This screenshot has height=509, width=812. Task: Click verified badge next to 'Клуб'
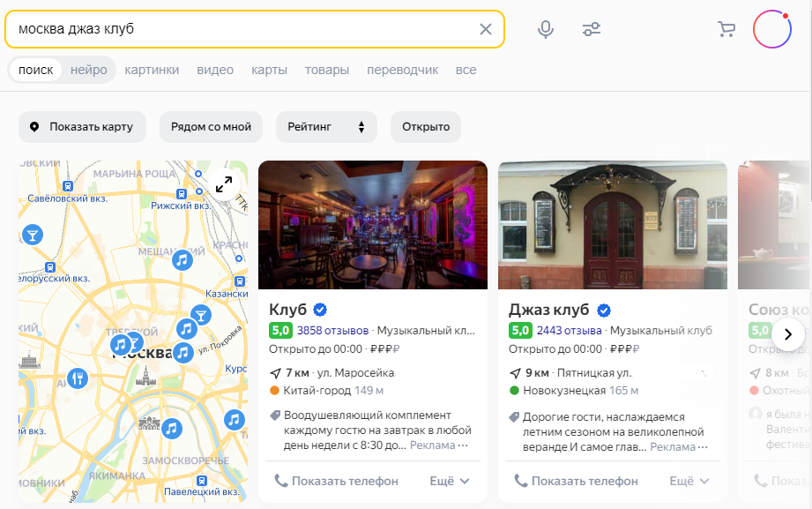point(321,310)
